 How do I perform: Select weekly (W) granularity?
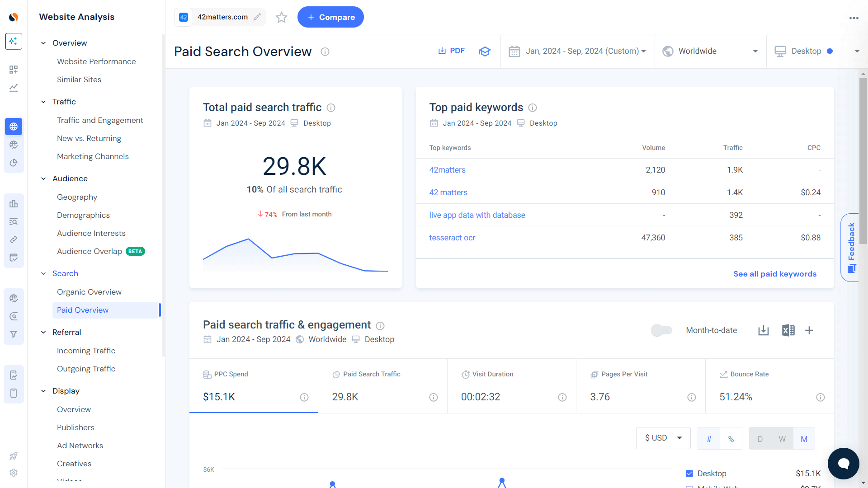(x=782, y=439)
